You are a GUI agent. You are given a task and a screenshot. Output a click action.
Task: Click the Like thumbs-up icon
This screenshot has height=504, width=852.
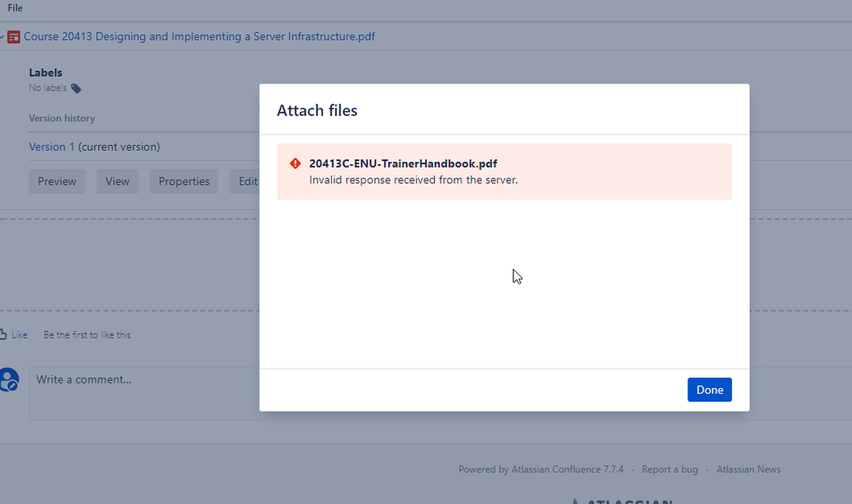(x=3, y=334)
